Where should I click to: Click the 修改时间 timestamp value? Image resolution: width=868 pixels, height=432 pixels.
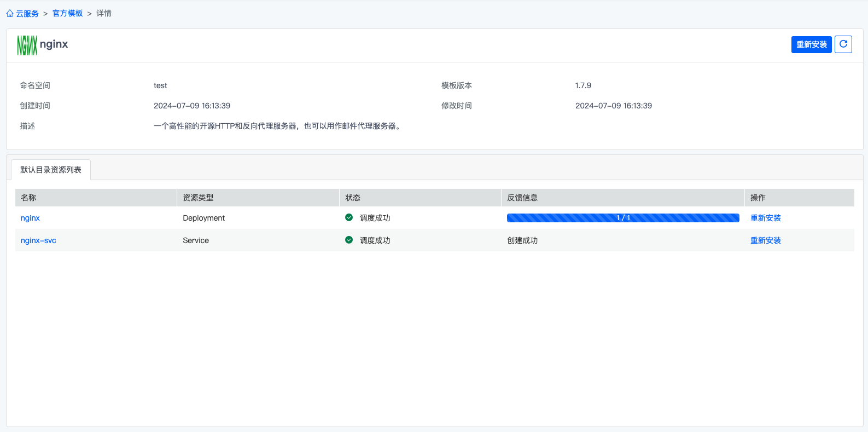[614, 106]
